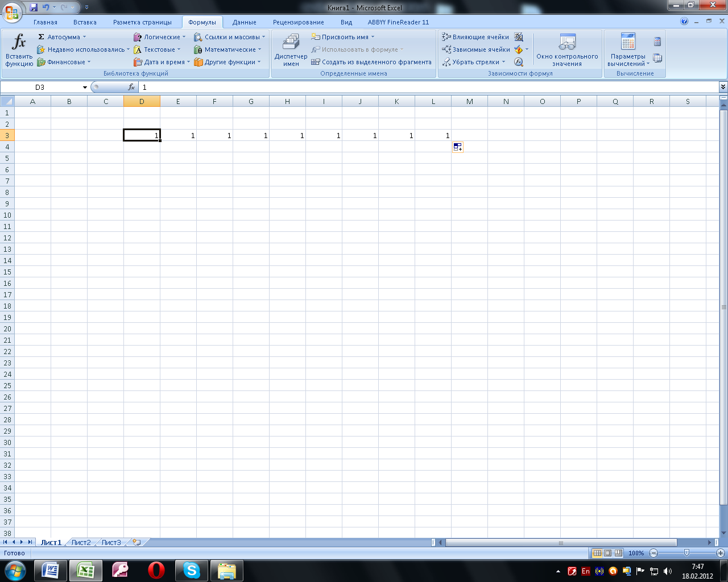Switch to Page Layout view in status bar

[x=607, y=553]
